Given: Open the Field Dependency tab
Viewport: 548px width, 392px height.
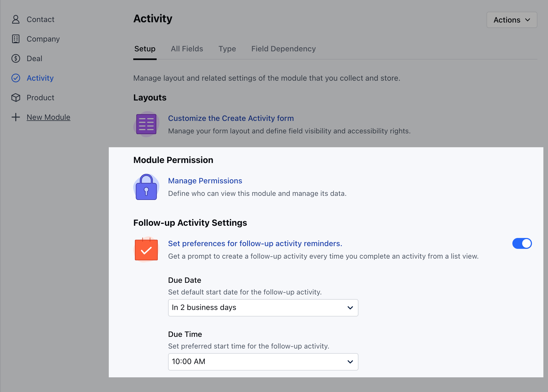Looking at the screenshot, I should tap(283, 49).
